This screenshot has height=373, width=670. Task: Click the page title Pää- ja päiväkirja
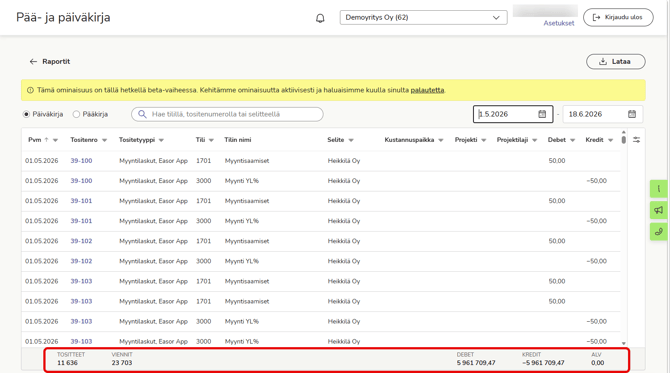pyautogui.click(x=63, y=18)
